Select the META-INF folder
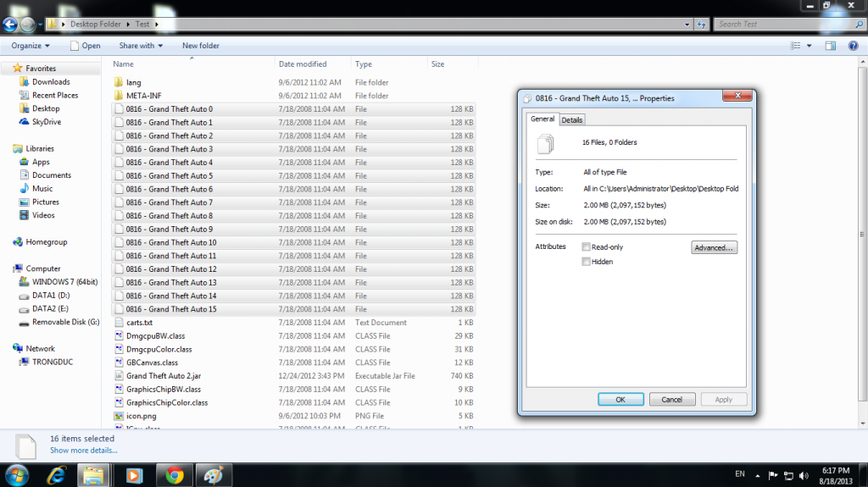The height and width of the screenshot is (487, 868). click(143, 96)
